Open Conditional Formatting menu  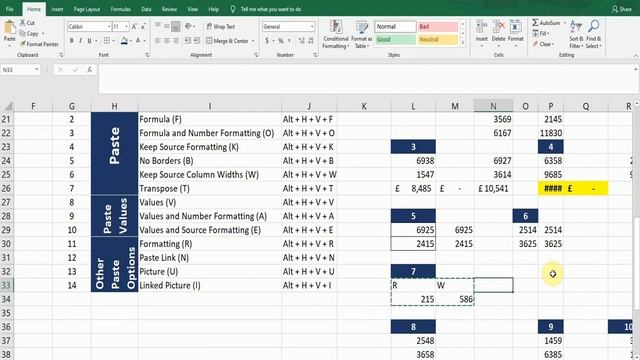click(x=336, y=34)
